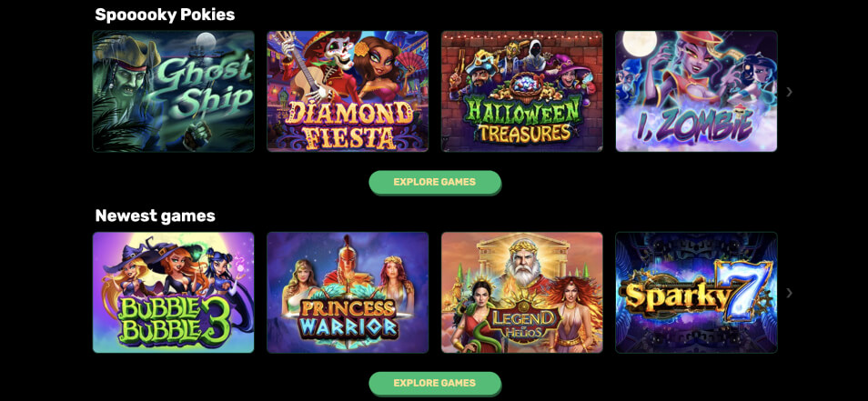Screen dimensions: 868x401
Task: Click the Newest games section heading
Action: (x=155, y=216)
